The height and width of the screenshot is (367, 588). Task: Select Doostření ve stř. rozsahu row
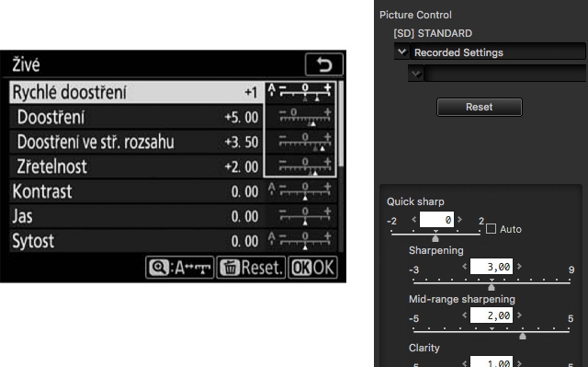(137, 142)
